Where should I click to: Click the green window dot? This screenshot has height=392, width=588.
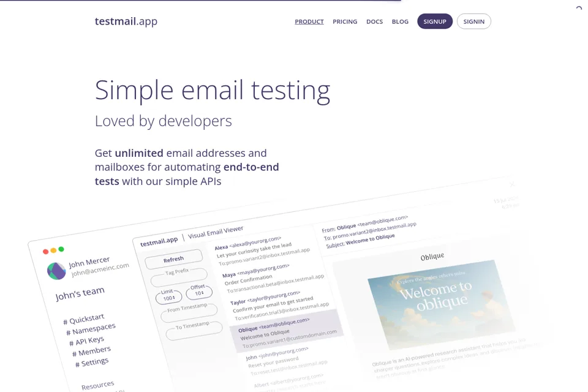coord(61,249)
